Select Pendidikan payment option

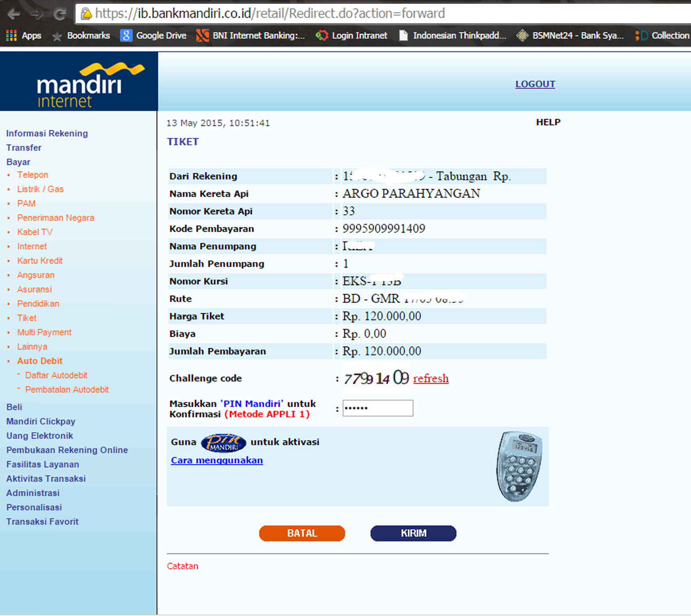click(x=38, y=304)
